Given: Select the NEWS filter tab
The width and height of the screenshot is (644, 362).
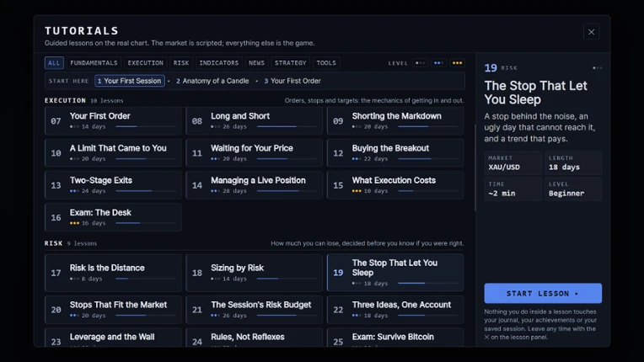Looking at the screenshot, I should click(x=256, y=63).
